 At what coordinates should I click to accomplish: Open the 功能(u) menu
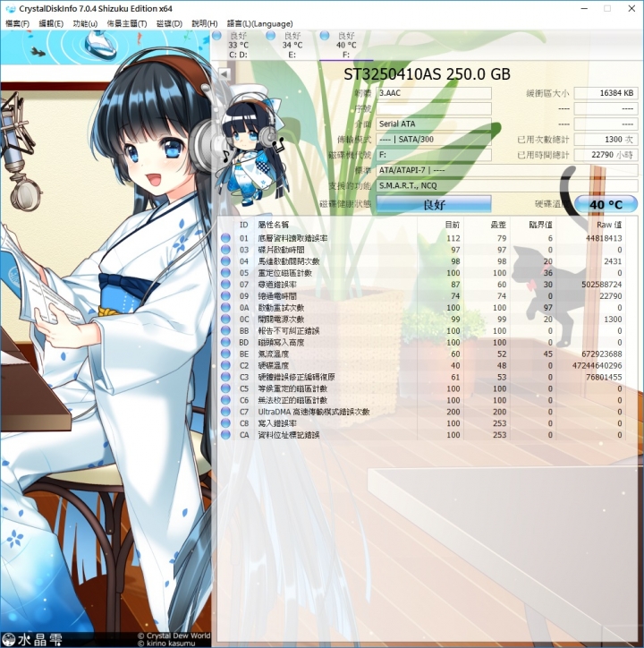click(x=85, y=23)
